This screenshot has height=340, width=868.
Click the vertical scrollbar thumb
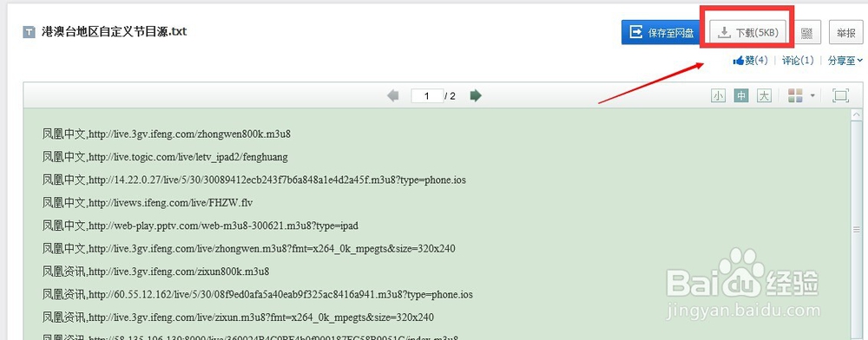point(857,230)
